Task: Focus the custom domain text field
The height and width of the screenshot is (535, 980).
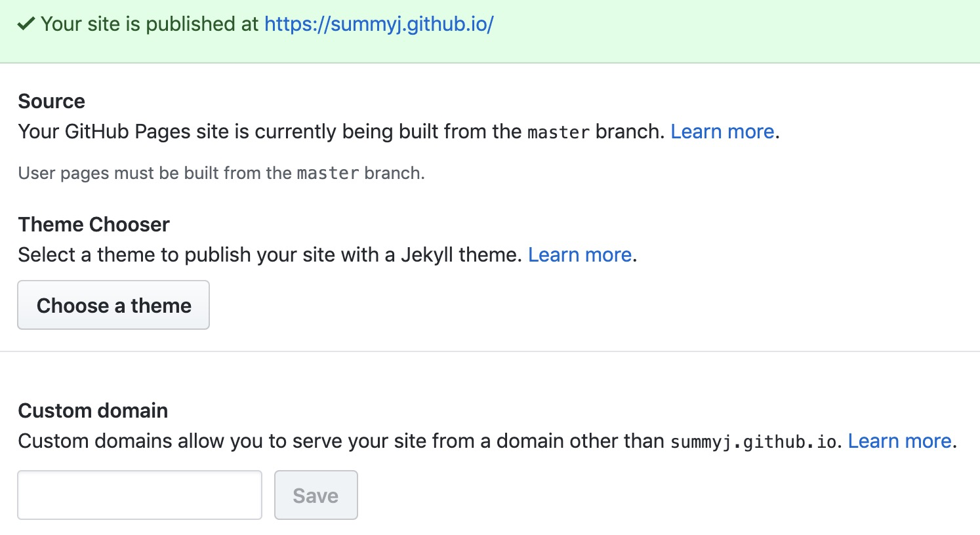Action: click(140, 495)
